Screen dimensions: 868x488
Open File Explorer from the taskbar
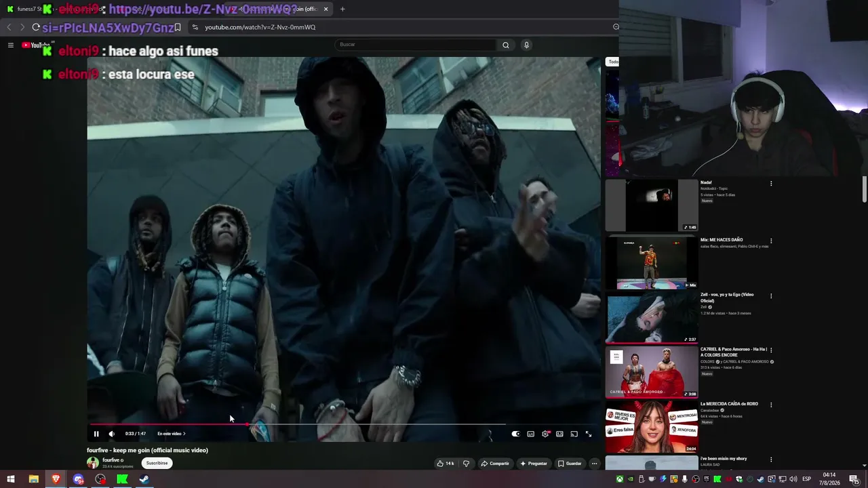[x=33, y=479]
